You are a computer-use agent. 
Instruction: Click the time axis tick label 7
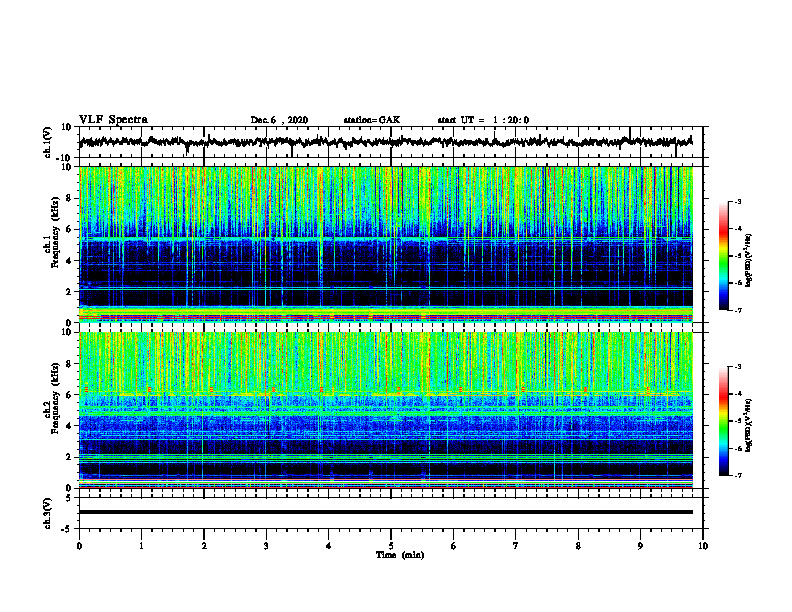pos(516,546)
